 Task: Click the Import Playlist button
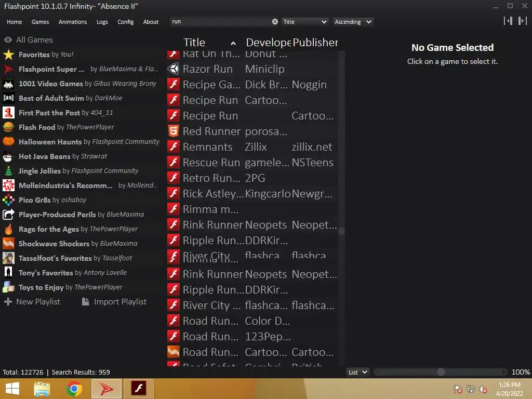pos(114,302)
